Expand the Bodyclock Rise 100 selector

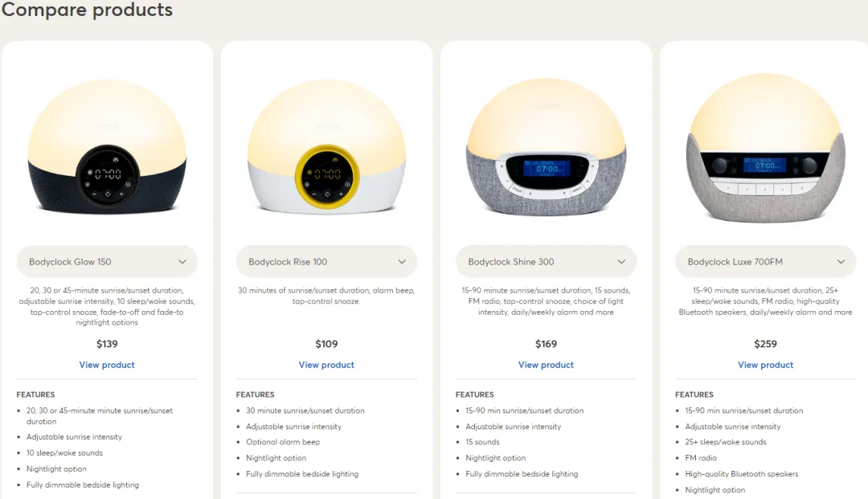[325, 262]
